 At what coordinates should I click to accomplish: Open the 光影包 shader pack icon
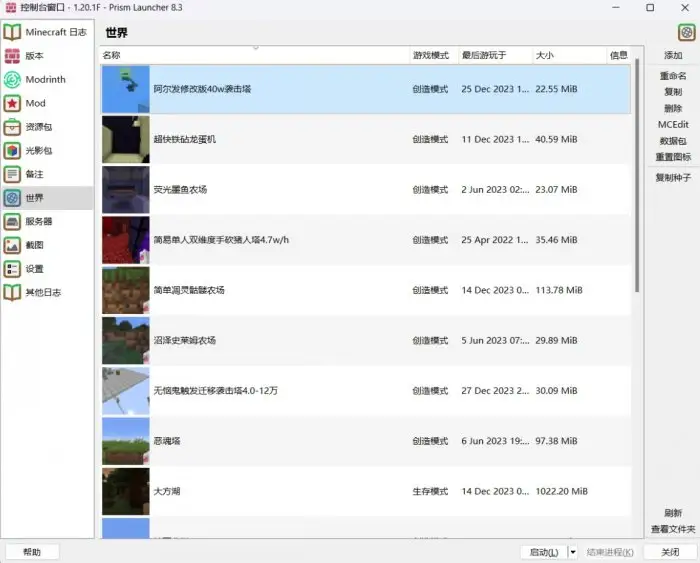(x=12, y=151)
